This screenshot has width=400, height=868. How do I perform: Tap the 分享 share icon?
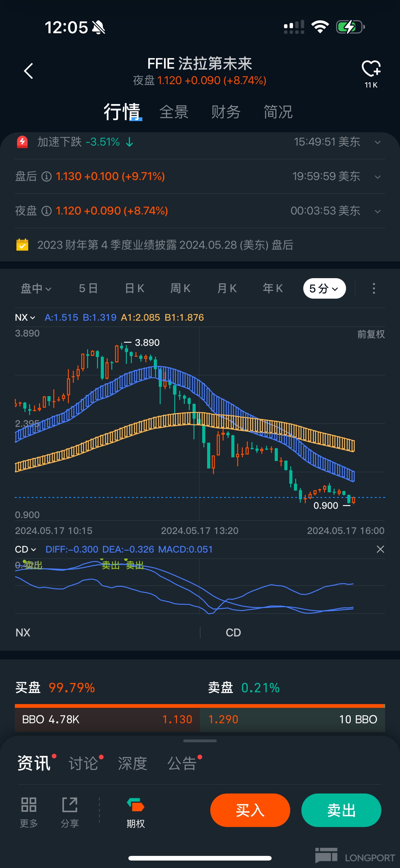[70, 805]
